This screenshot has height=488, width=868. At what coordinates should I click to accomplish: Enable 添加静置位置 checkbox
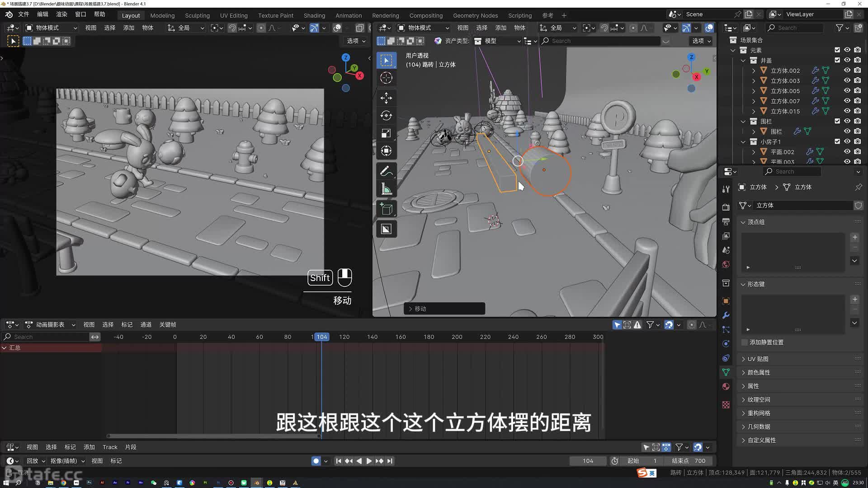point(744,343)
